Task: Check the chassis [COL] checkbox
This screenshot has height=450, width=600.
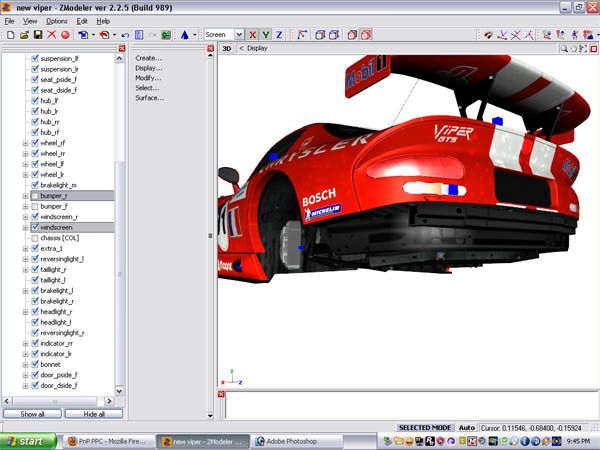Action: [x=34, y=238]
